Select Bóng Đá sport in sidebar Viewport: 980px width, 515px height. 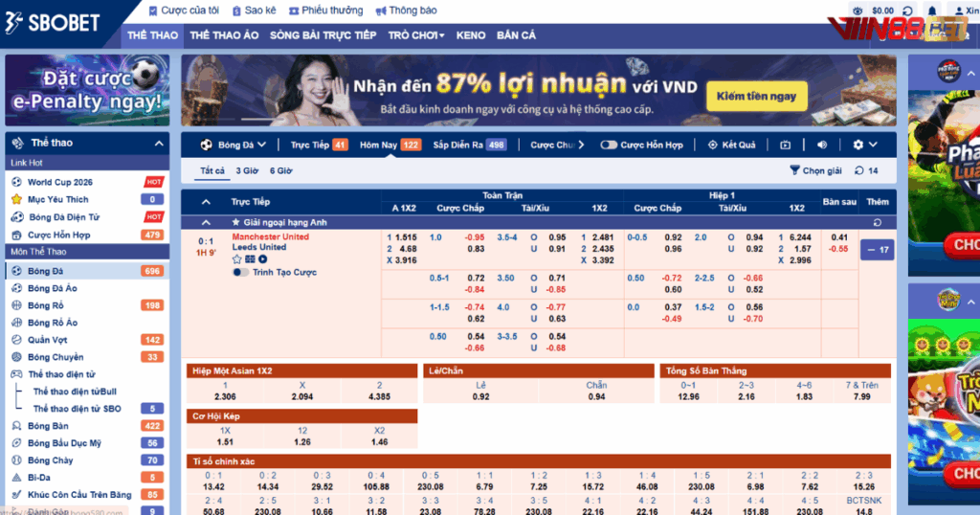[87, 271]
